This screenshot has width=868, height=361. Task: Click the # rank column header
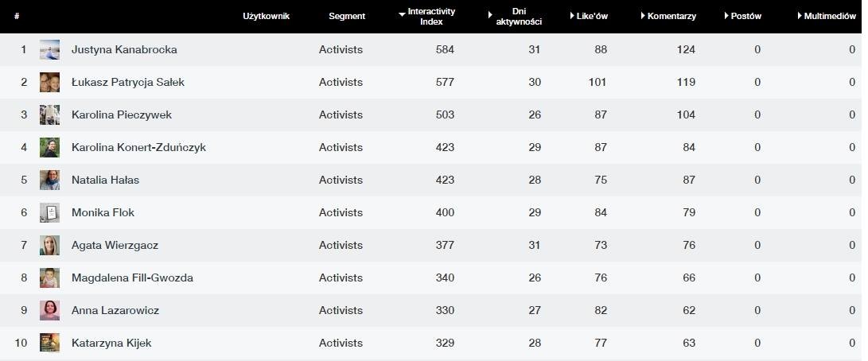coord(17,16)
